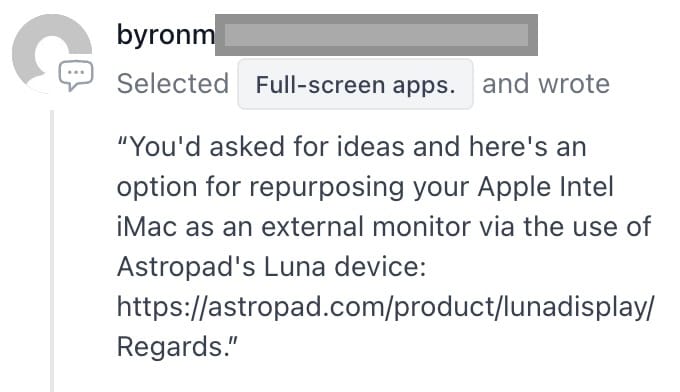Click the word "repurposing" in the comment

[327, 187]
